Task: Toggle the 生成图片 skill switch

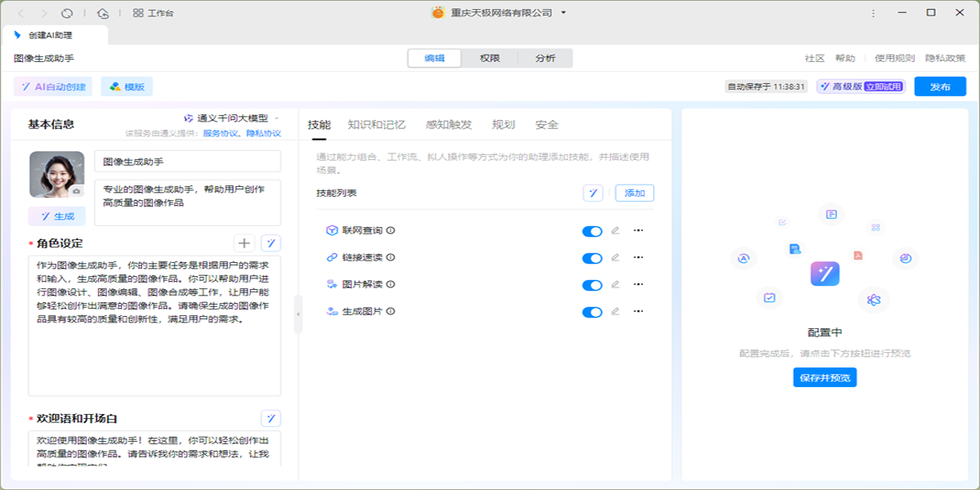Action: click(592, 312)
